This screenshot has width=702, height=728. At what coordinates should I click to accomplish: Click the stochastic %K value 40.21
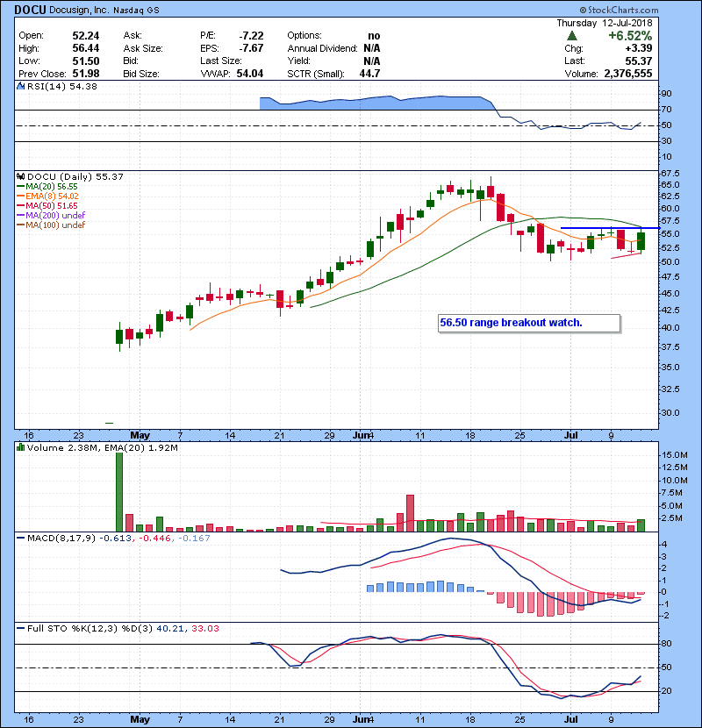click(x=169, y=628)
